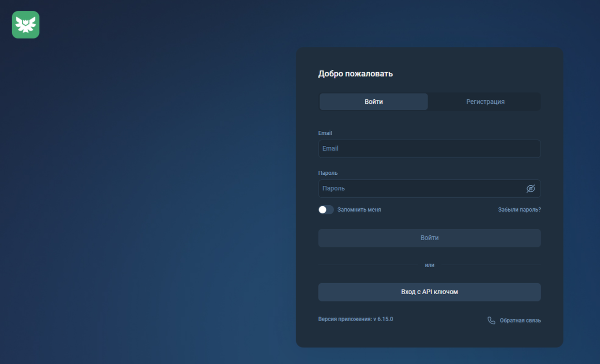Image resolution: width=600 pixels, height=364 pixels.
Task: Open the Забыли пароль? link
Action: click(x=519, y=210)
